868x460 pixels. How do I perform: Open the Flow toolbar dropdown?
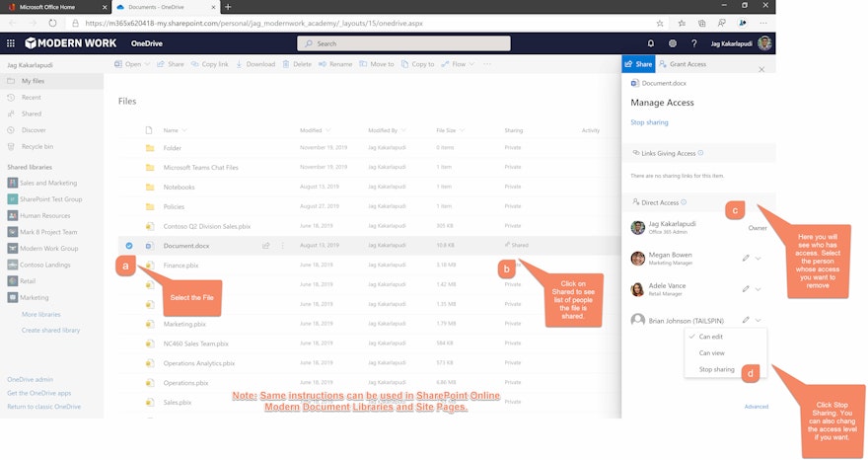pyautogui.click(x=458, y=64)
